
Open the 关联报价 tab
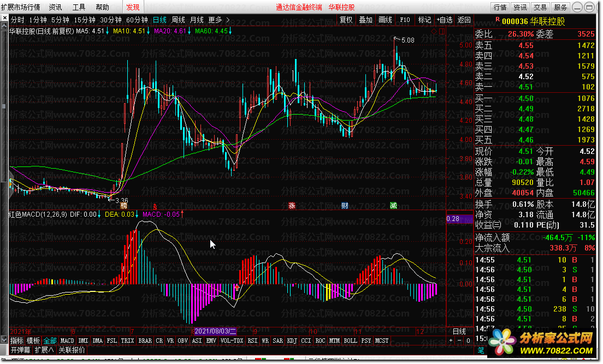click(x=72, y=350)
